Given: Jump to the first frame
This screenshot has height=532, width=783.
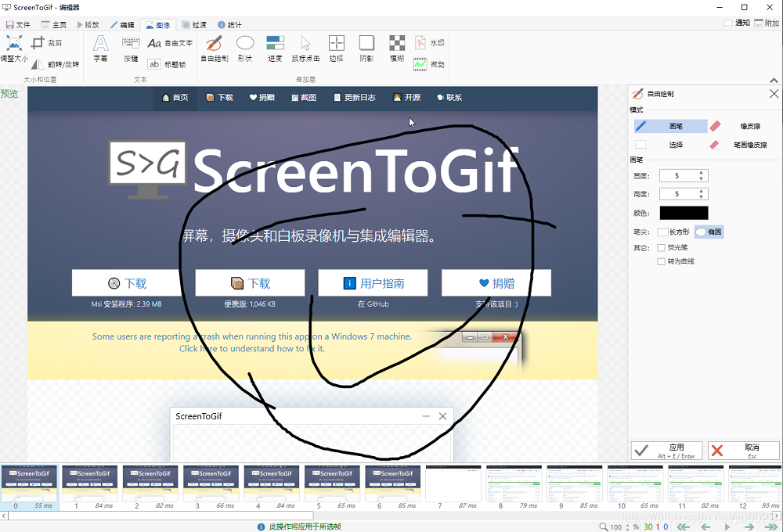Looking at the screenshot, I should point(683,527).
